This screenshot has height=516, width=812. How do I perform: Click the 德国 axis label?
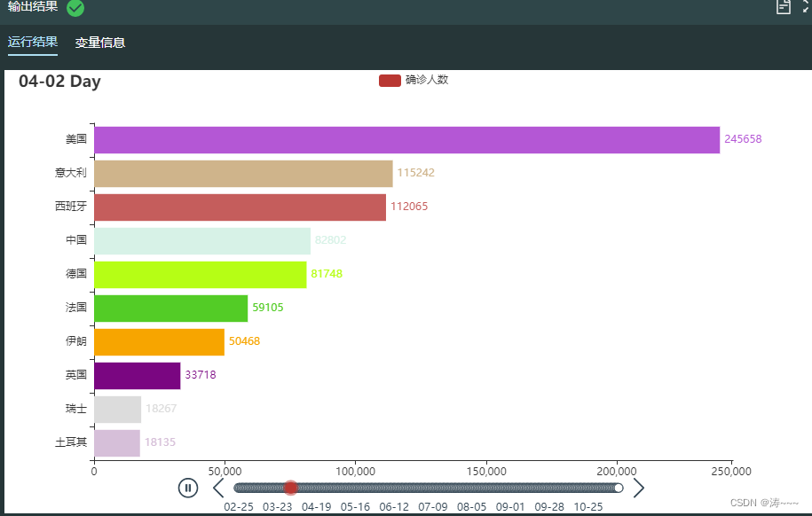coord(76,274)
